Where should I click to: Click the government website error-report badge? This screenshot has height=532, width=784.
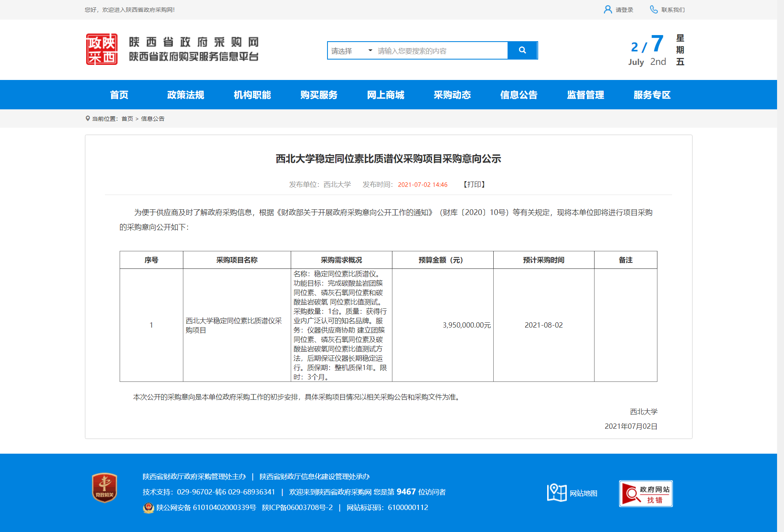[x=645, y=494]
